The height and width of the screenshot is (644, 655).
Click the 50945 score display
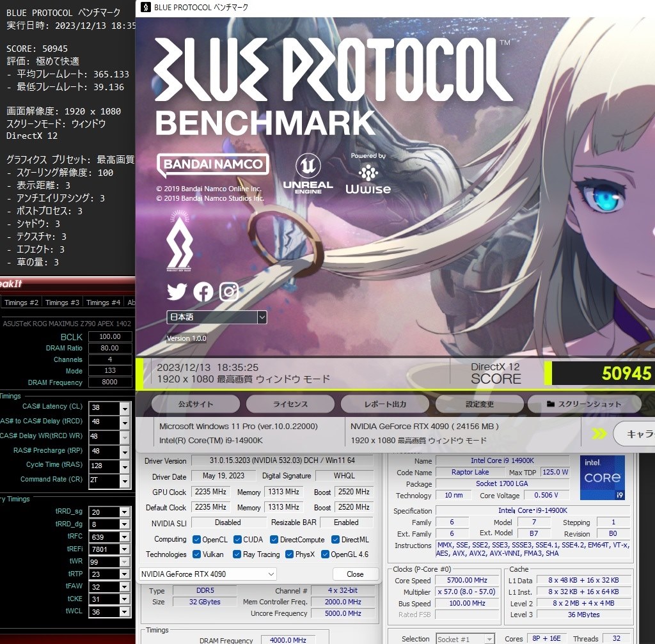603,373
